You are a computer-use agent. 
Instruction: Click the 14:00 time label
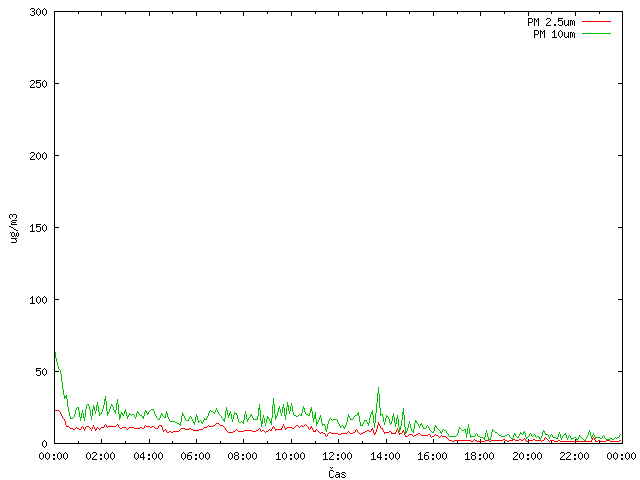pos(385,456)
